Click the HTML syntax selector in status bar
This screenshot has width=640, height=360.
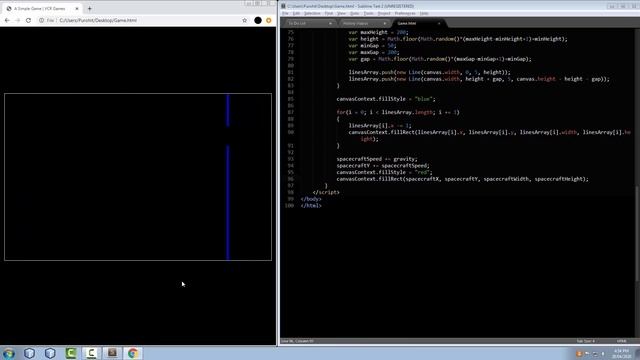tap(622, 341)
